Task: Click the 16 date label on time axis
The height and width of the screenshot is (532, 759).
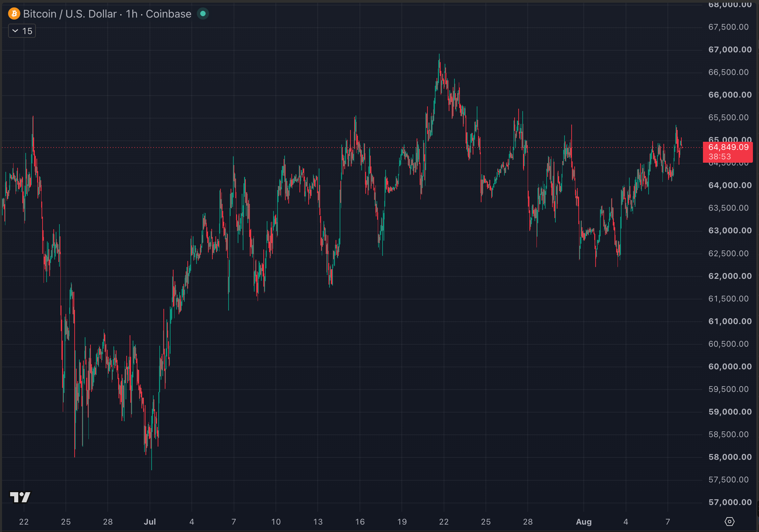Action: pyautogui.click(x=360, y=522)
